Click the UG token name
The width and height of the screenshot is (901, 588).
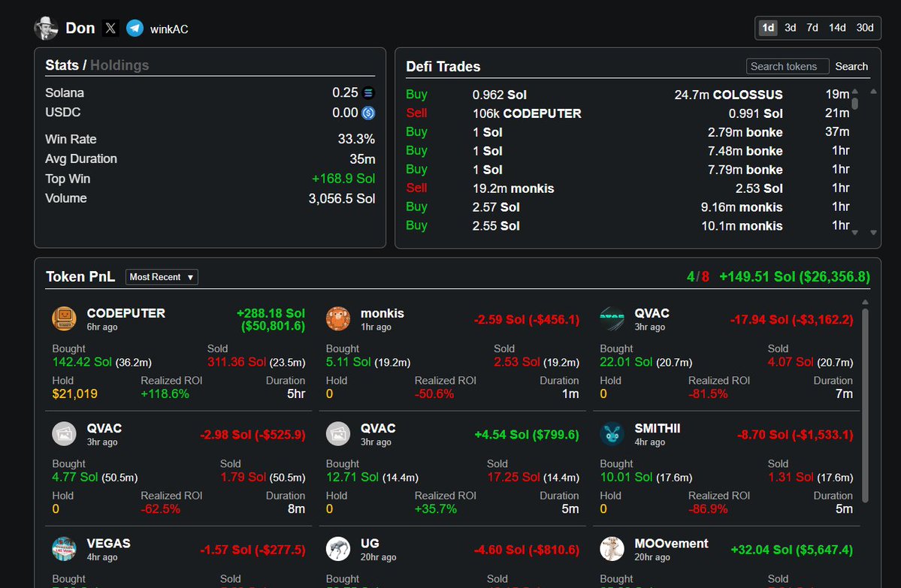370,543
